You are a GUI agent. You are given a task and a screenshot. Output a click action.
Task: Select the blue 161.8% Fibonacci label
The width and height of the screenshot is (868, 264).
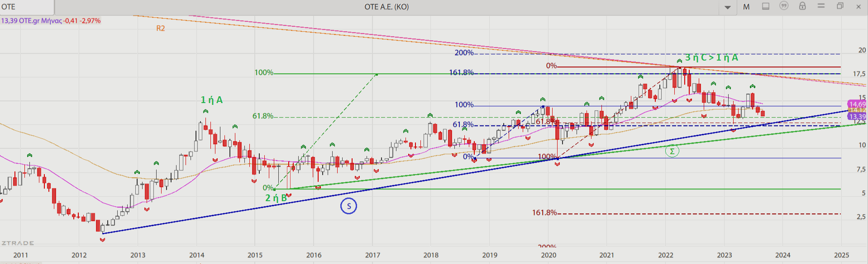462,72
